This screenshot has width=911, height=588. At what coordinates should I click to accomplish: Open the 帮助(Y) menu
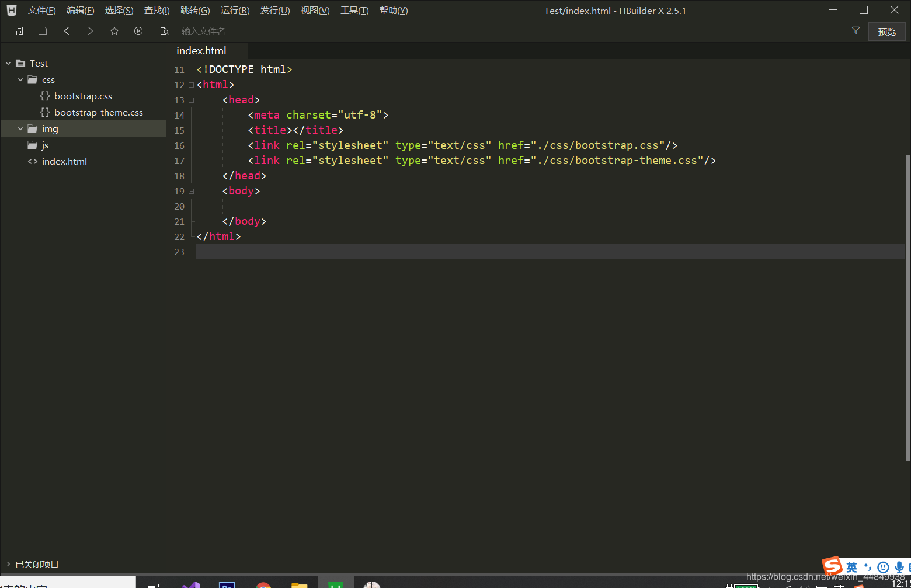[394, 11]
